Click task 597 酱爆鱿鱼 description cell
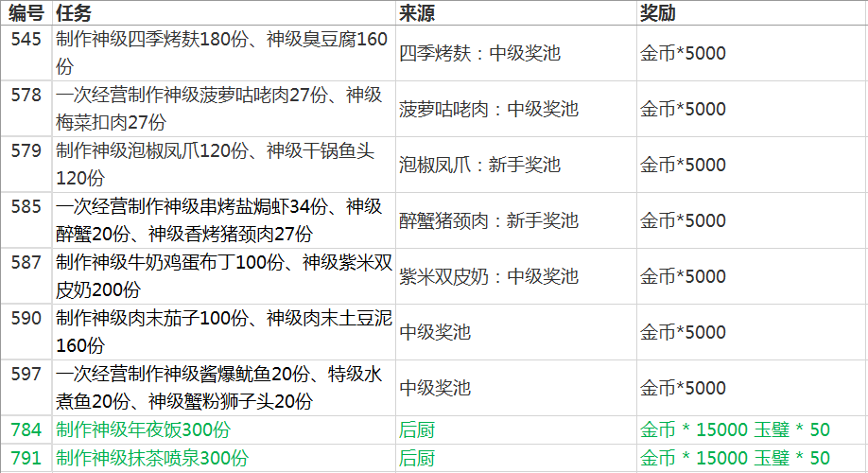Image resolution: width=868 pixels, height=473 pixels. click(x=224, y=388)
